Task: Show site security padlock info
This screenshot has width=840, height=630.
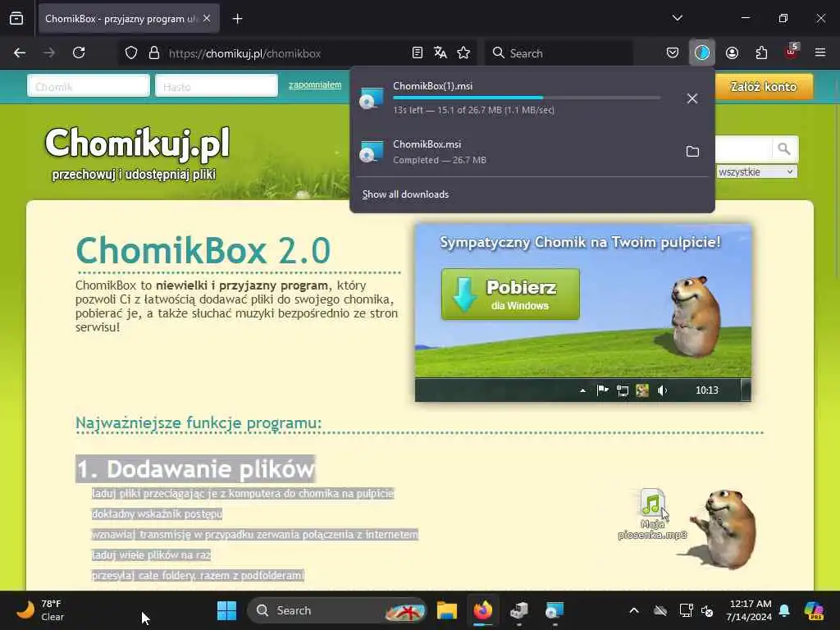Action: click(x=154, y=53)
